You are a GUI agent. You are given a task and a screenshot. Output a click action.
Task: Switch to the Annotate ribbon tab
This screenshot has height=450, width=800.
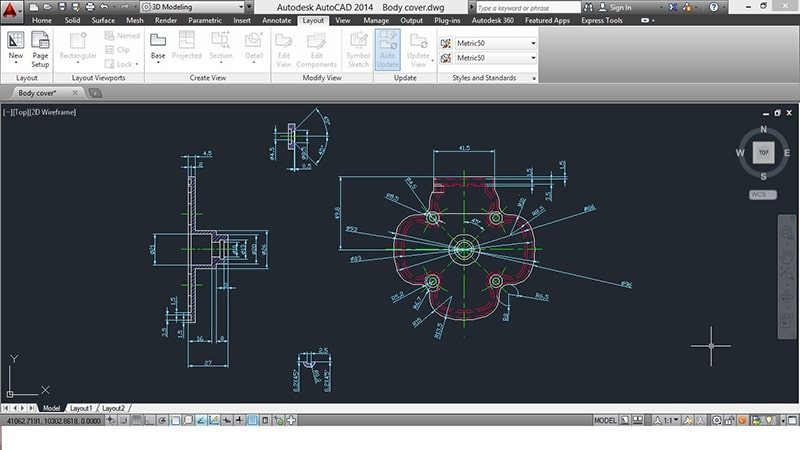click(x=276, y=20)
